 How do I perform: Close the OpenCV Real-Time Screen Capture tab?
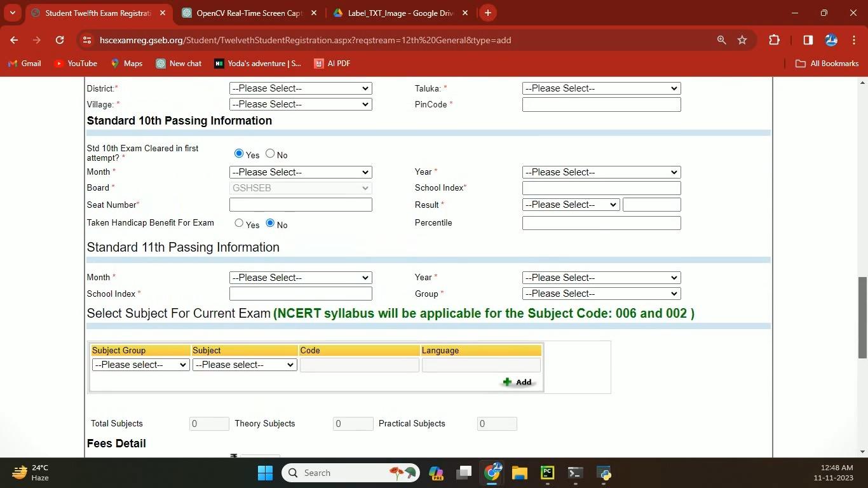click(x=313, y=13)
